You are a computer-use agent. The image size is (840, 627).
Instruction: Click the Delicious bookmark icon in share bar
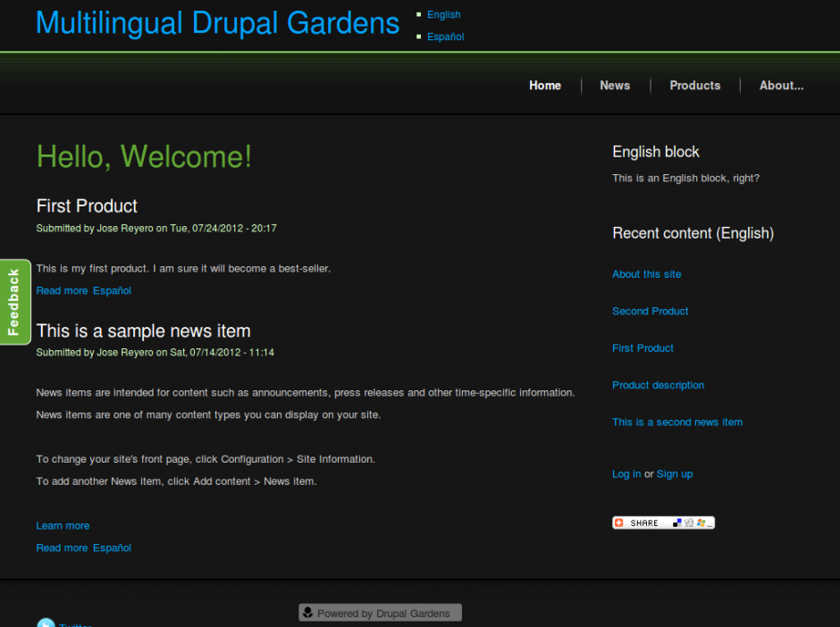[x=676, y=522]
